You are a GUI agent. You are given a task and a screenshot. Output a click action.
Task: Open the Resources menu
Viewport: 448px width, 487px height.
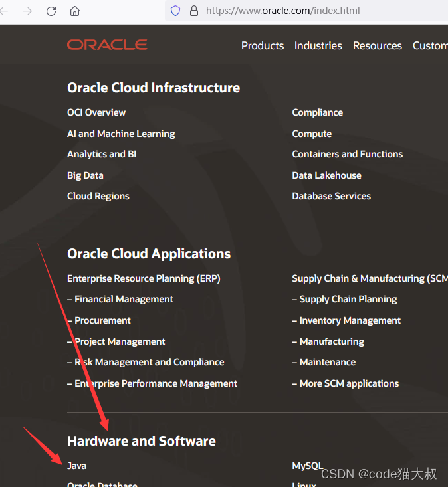coord(378,46)
